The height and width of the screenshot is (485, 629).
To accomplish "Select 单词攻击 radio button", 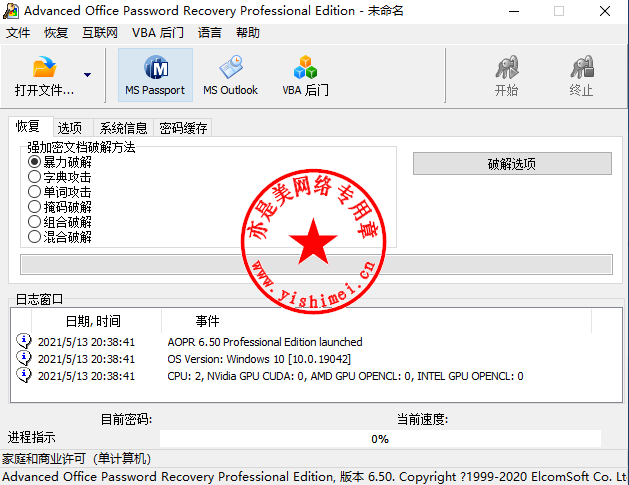I will click(34, 192).
